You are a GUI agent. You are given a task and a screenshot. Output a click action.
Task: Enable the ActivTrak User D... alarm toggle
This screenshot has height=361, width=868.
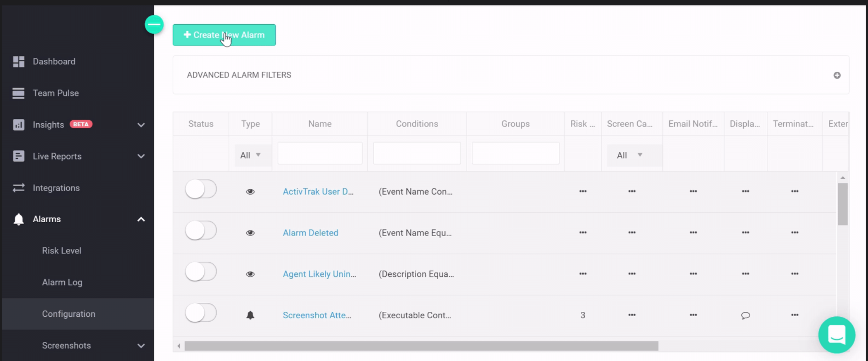(x=201, y=189)
